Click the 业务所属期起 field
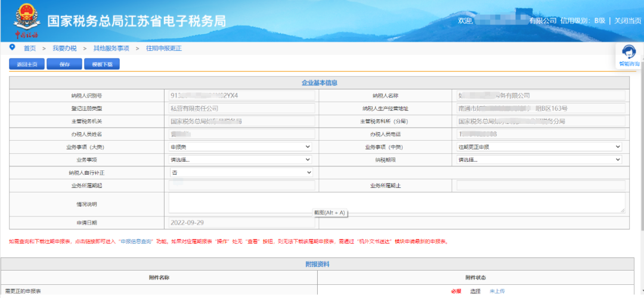 (241, 185)
